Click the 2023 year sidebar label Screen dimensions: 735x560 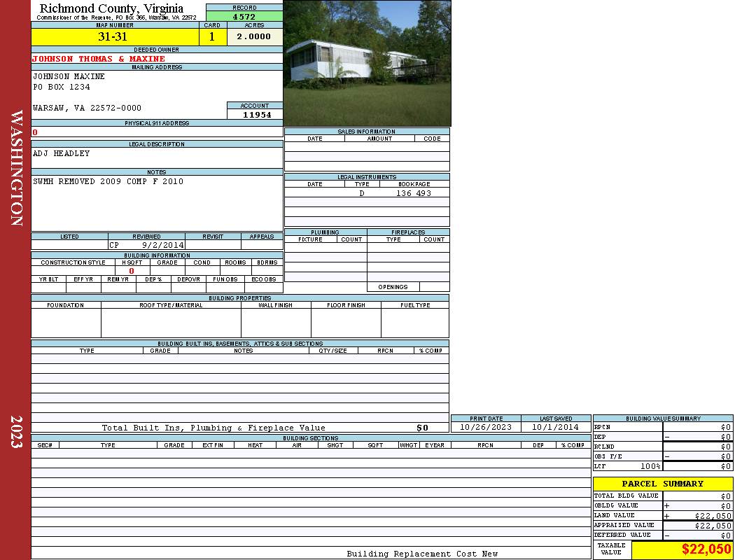click(x=16, y=432)
